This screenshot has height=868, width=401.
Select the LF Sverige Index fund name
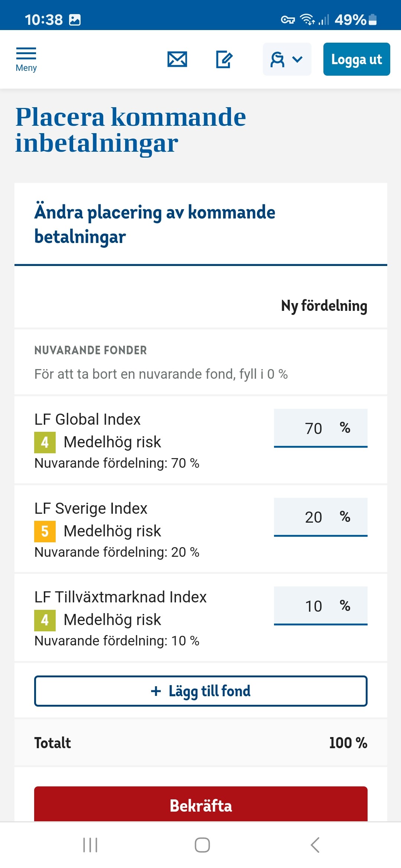coord(91,509)
